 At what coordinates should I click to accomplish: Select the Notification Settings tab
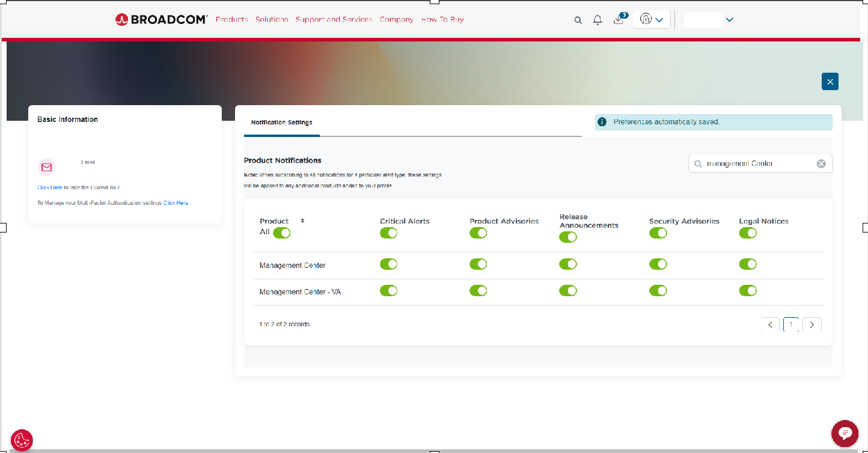click(282, 123)
